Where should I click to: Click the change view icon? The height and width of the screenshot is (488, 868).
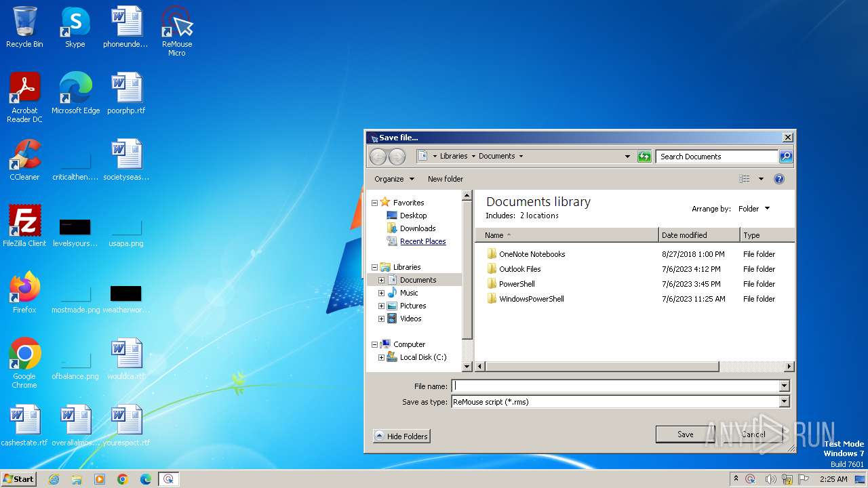(745, 179)
